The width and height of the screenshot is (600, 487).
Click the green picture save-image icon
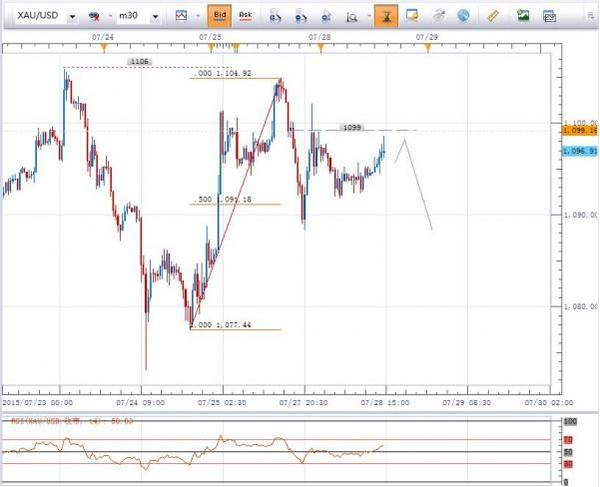pos(523,16)
